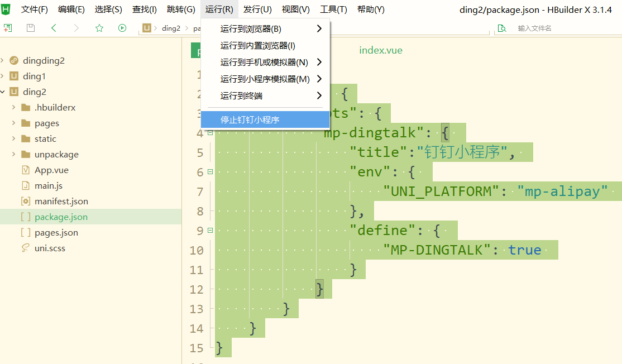Open 运行到小程序模拟器 submenu
The width and height of the screenshot is (622, 364).
tap(265, 79)
